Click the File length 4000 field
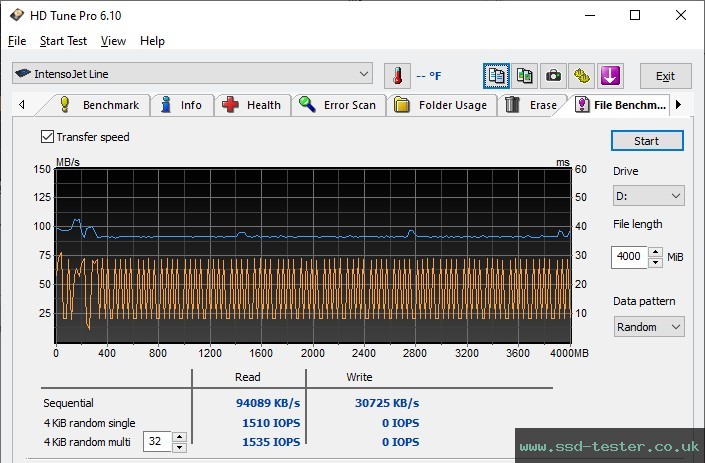The width and height of the screenshot is (705, 463). point(629,257)
